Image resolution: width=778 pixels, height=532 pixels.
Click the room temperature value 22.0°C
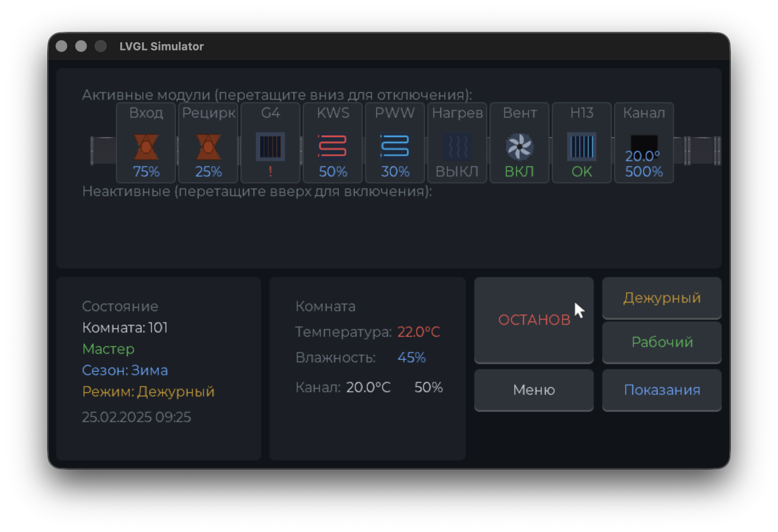(x=418, y=332)
